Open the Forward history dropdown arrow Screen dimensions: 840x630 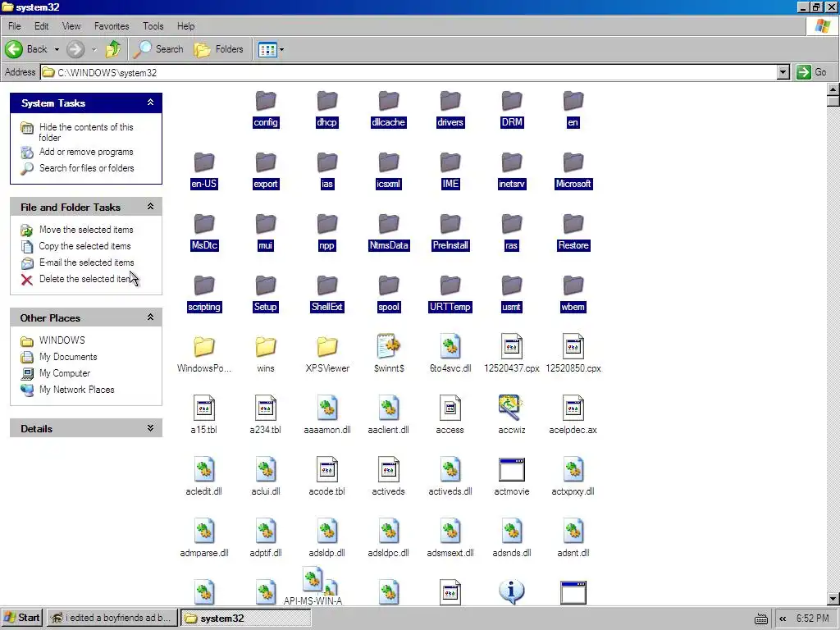coord(94,49)
